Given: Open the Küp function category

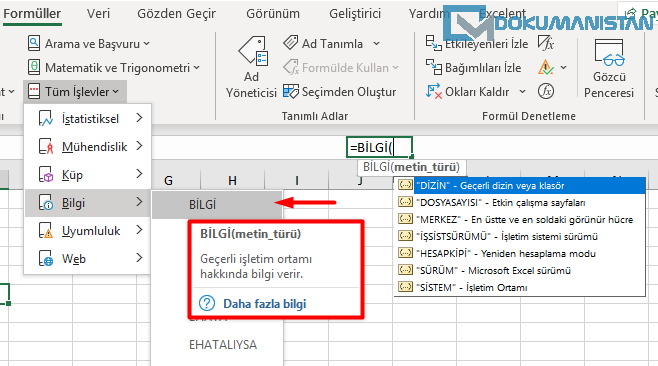Looking at the screenshot, I should tap(88, 175).
